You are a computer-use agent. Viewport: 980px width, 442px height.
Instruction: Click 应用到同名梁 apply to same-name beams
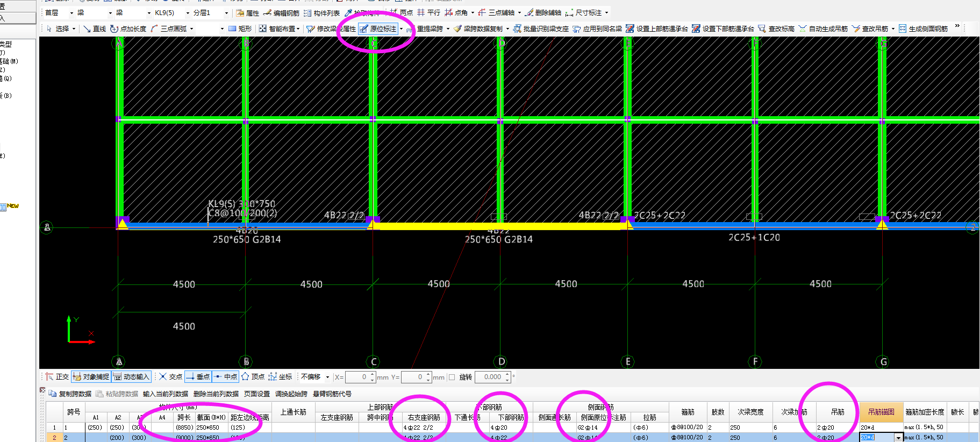pyautogui.click(x=597, y=28)
